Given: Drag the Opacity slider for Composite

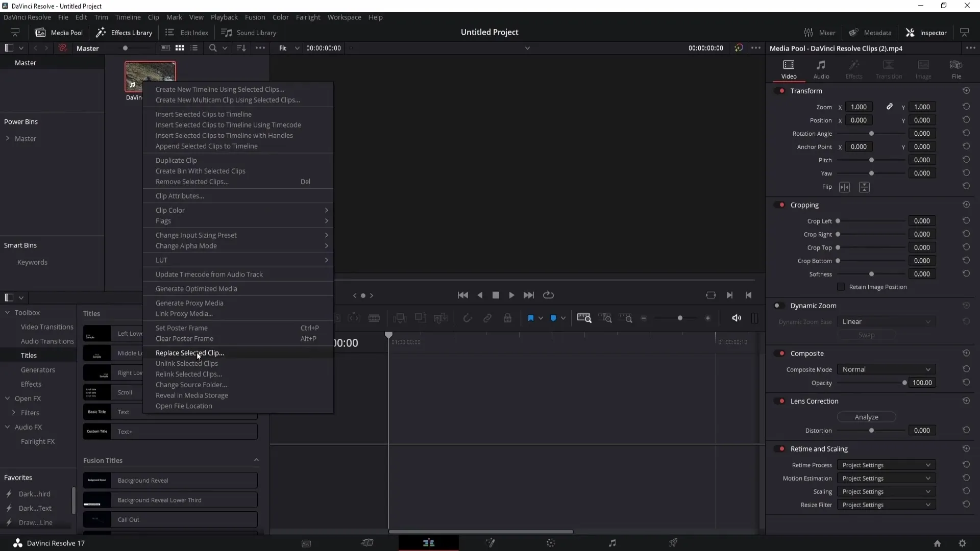Looking at the screenshot, I should [x=904, y=383].
